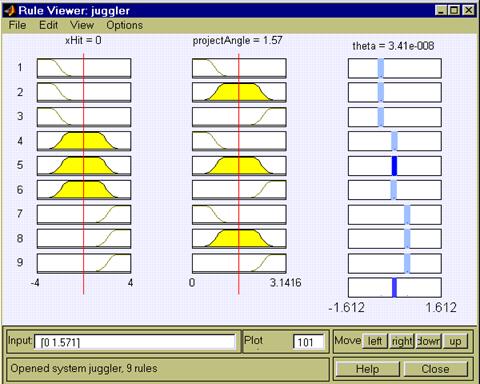Screen dimensions: 480x384
Task: Click rule 5 theta output plot
Action: (395, 166)
